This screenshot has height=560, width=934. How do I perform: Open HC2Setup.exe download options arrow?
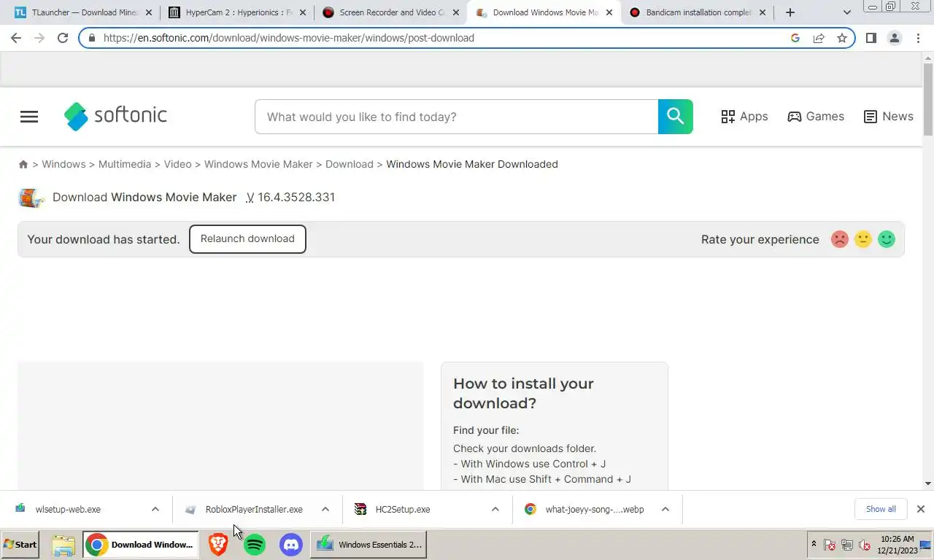495,509
